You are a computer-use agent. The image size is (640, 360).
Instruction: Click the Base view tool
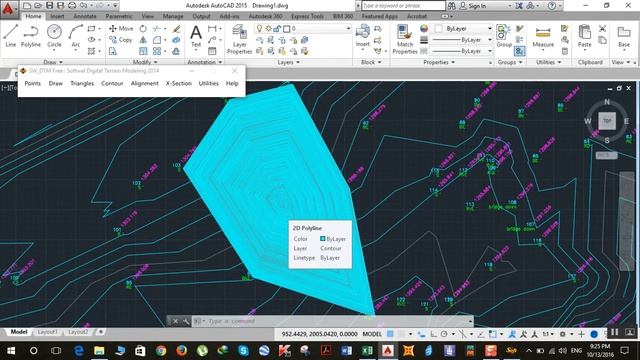point(624,37)
